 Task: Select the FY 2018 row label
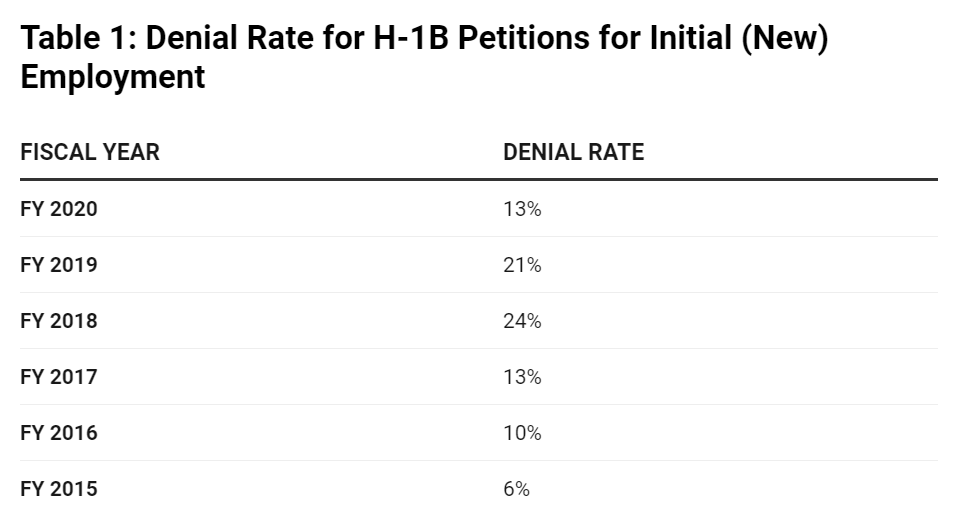[x=59, y=321]
